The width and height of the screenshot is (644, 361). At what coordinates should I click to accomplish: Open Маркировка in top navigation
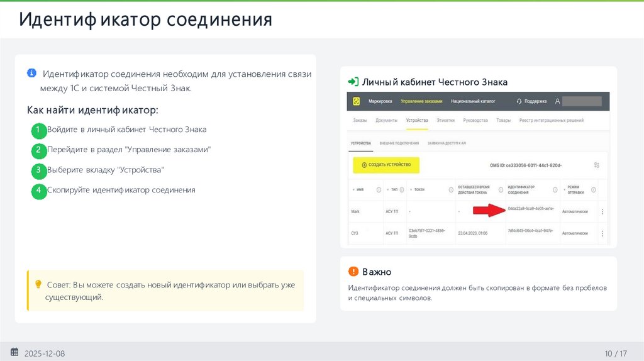coord(380,101)
